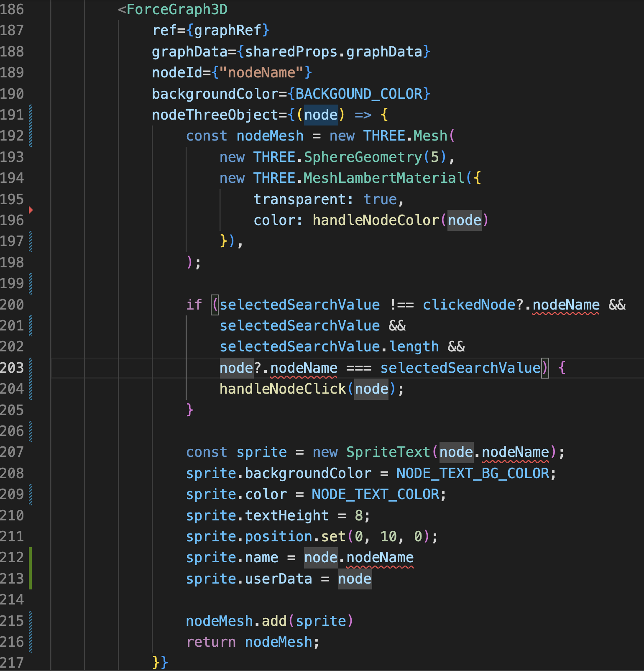The width and height of the screenshot is (644, 671).
Task: Click the red breakpoint marker near line 196
Action: [31, 210]
